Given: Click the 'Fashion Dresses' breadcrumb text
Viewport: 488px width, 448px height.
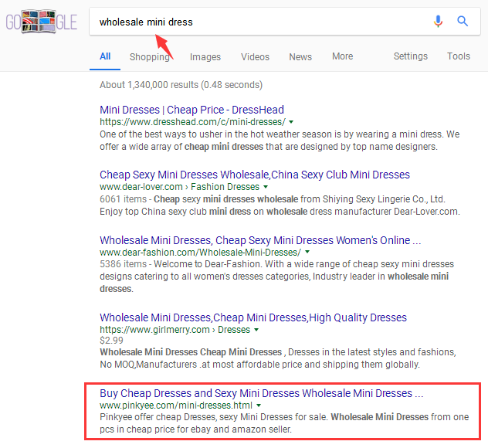Looking at the screenshot, I should tap(225, 187).
